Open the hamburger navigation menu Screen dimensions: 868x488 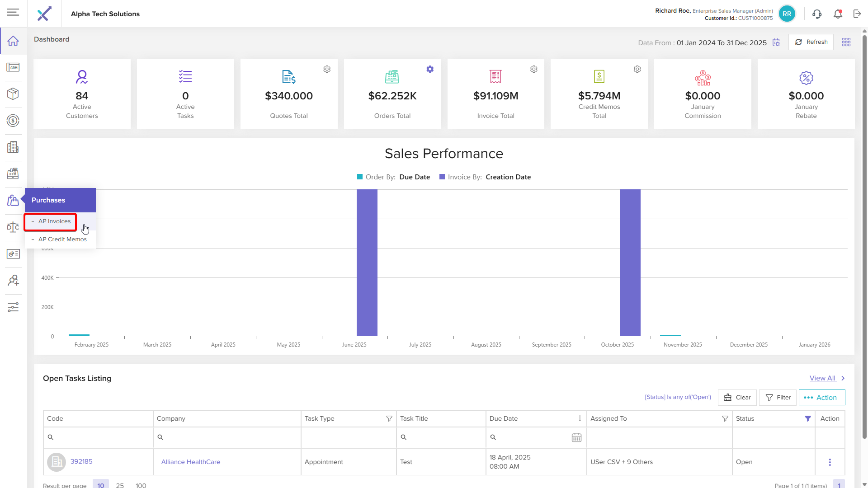(13, 13)
